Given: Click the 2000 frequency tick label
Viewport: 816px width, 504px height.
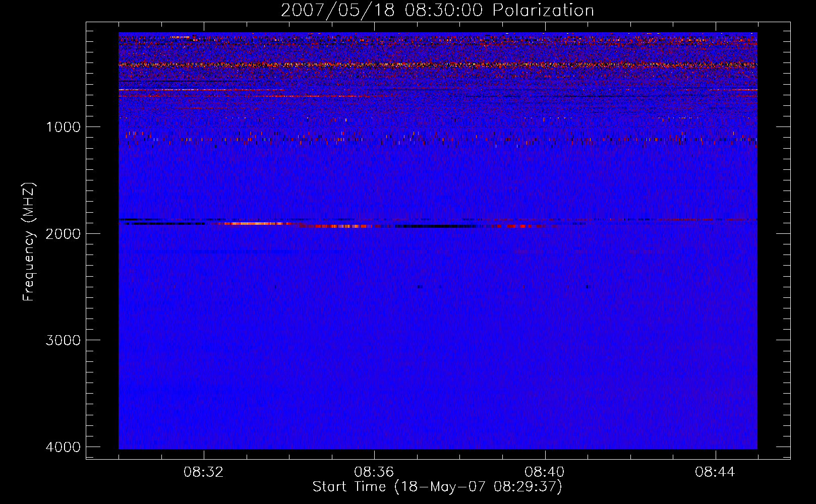Looking at the screenshot, I should [x=63, y=233].
